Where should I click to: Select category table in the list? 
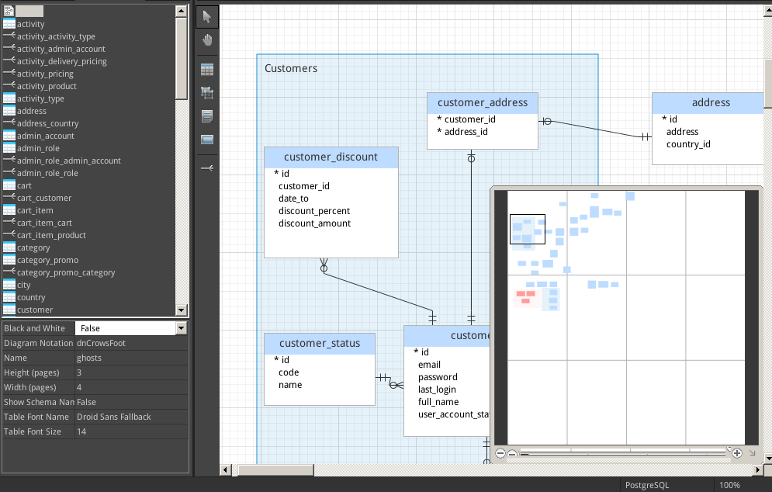33,248
